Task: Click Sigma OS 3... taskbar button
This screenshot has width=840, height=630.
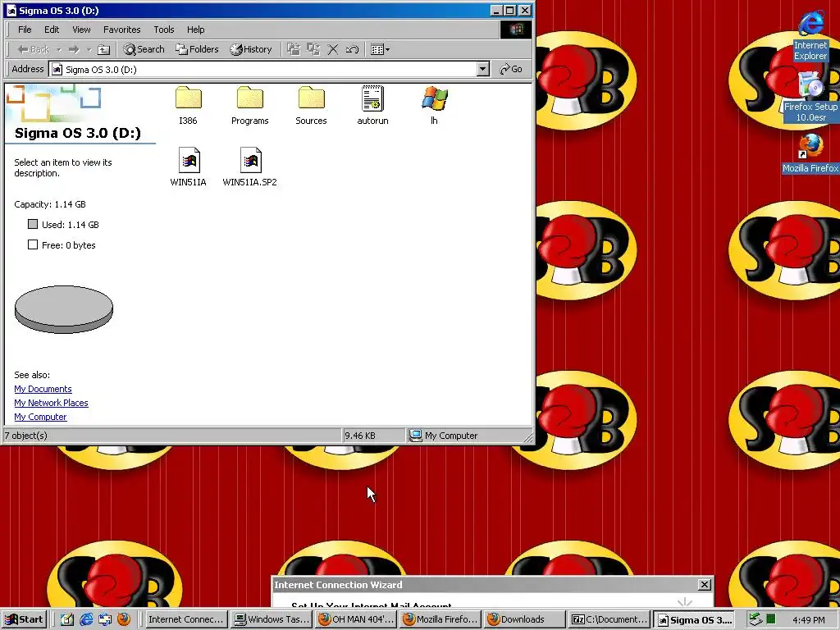Action: tap(693, 619)
